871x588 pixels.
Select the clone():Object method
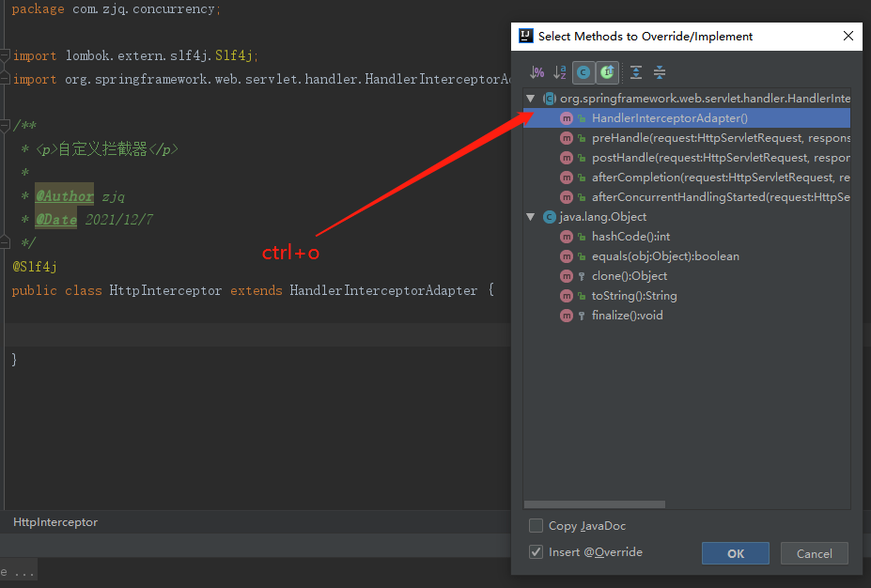pyautogui.click(x=687, y=276)
